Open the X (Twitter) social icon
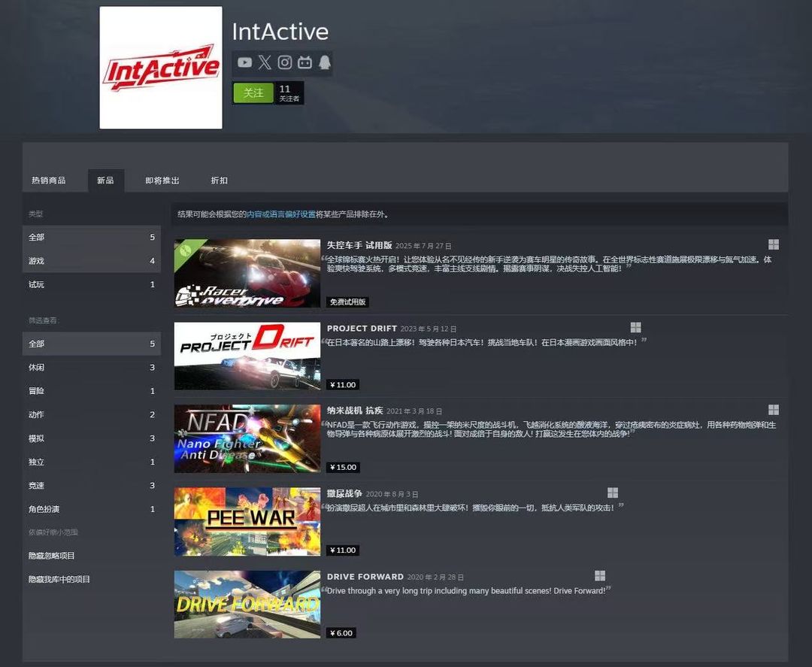 click(x=265, y=62)
